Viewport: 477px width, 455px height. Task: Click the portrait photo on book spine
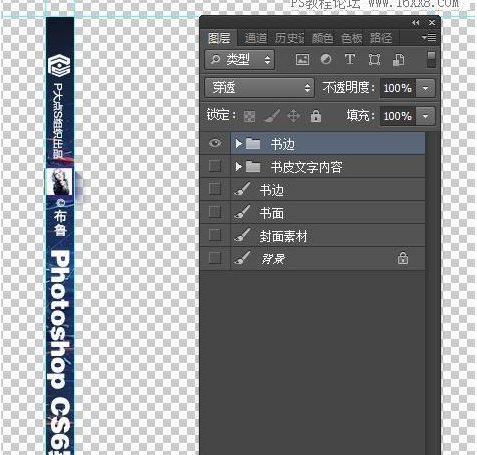(x=59, y=182)
